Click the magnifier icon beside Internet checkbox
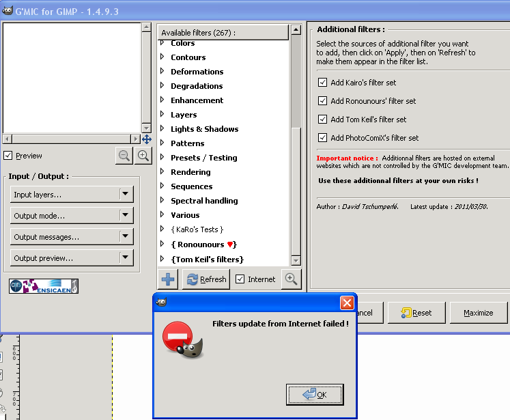 tap(291, 279)
